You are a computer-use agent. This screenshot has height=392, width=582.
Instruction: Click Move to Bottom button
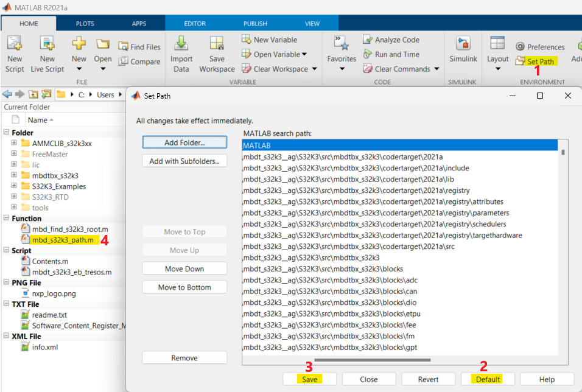[x=184, y=287]
